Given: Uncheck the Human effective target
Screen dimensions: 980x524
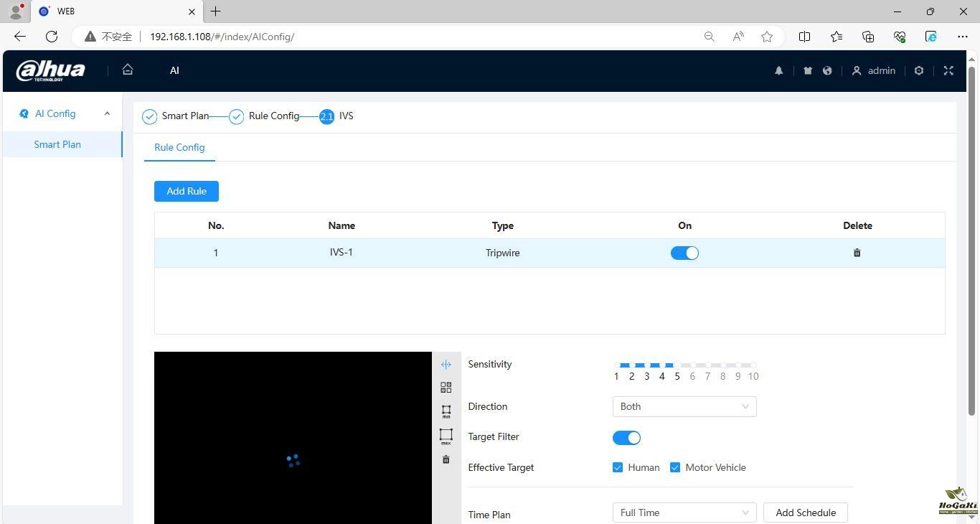Looking at the screenshot, I should point(618,467).
